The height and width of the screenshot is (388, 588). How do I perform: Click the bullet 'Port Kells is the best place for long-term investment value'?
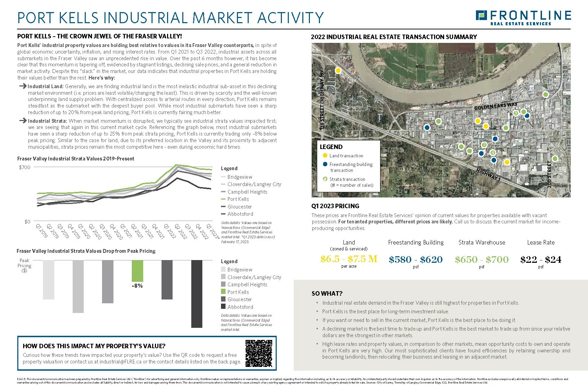coord(386,312)
